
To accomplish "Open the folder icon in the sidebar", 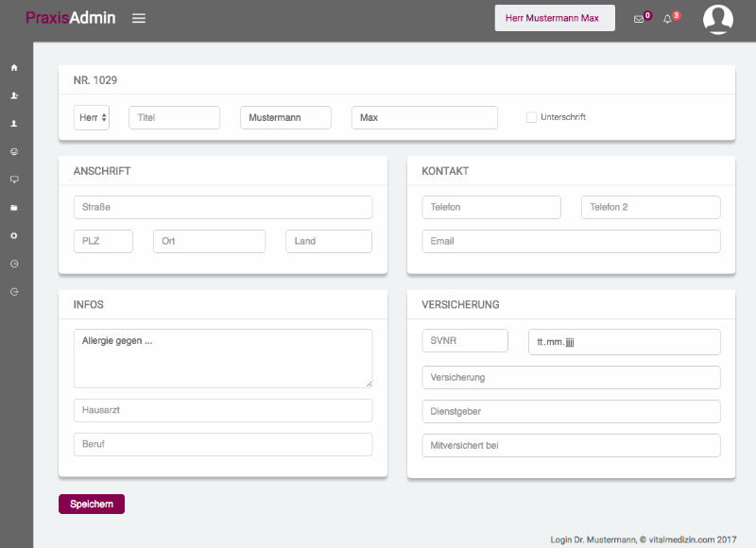I will click(14, 207).
